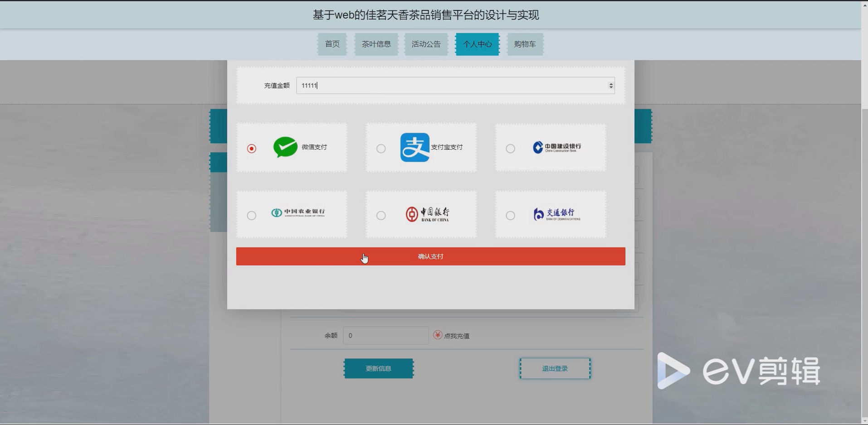This screenshot has height=425, width=868.
Task: Click the Bank of Communications logo
Action: tap(556, 214)
